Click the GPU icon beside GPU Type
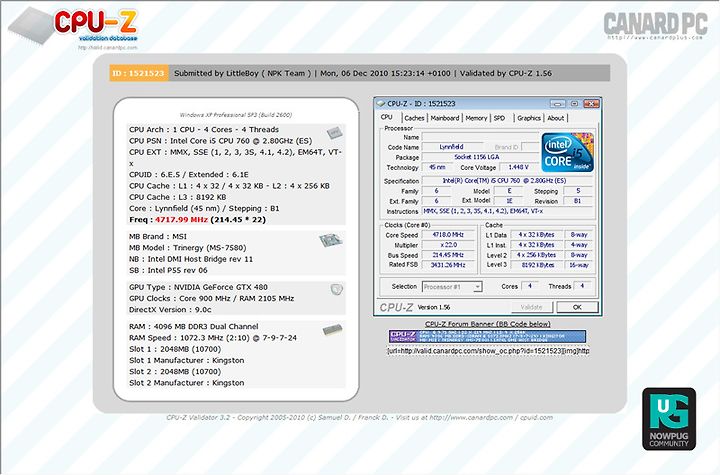Image resolution: width=720 pixels, height=475 pixels. (x=337, y=289)
